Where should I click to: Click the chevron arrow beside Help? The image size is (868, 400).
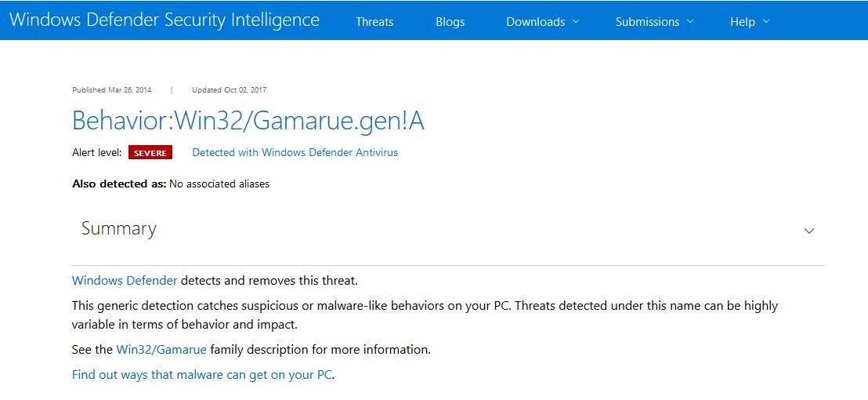(765, 21)
